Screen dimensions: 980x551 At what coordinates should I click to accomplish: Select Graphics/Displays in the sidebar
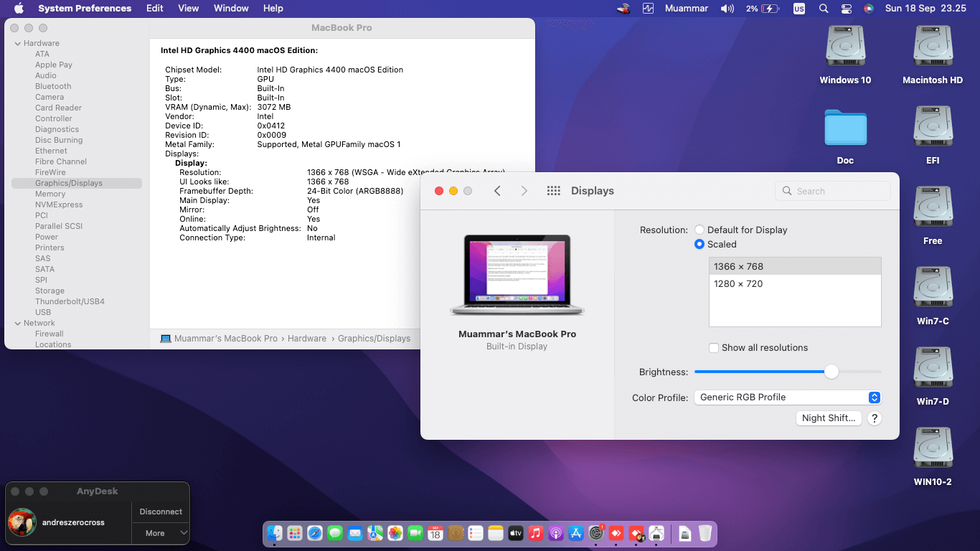pyautogui.click(x=77, y=183)
